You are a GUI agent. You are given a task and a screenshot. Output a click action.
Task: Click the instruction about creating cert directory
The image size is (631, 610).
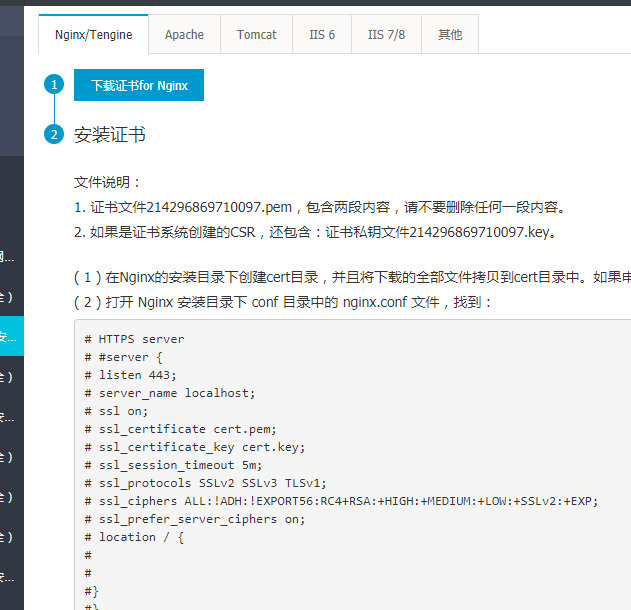[350, 277]
